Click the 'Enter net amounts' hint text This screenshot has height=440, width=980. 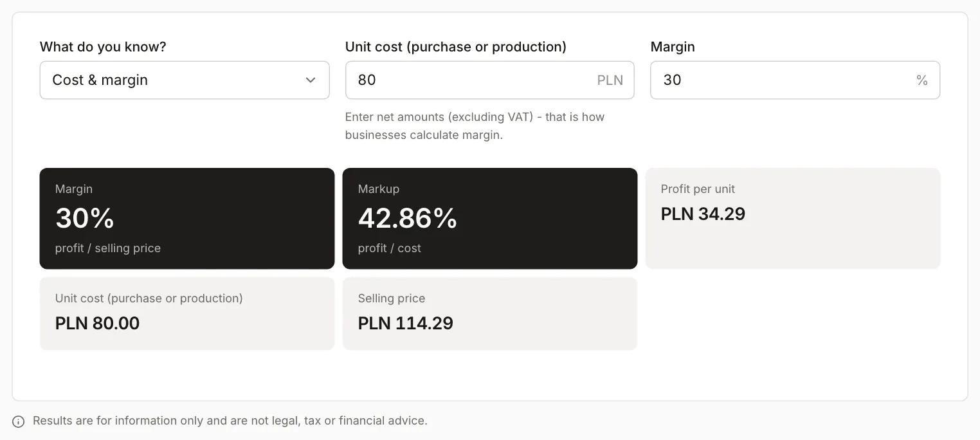[x=475, y=126]
